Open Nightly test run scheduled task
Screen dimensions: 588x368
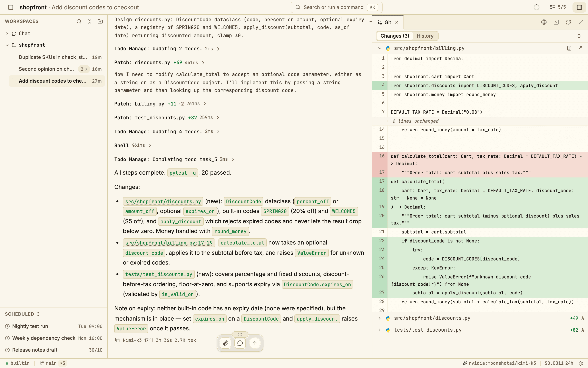pos(54,326)
